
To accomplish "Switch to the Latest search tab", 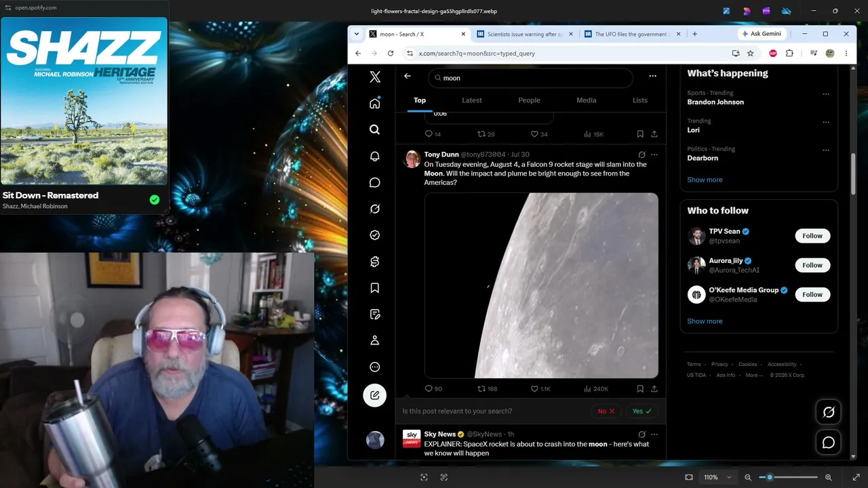I will tap(472, 100).
